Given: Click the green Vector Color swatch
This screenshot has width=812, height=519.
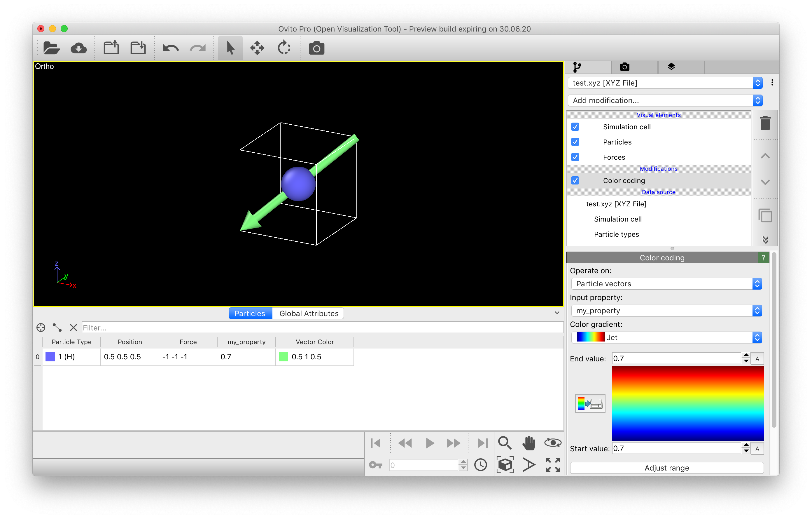Looking at the screenshot, I should tap(283, 357).
